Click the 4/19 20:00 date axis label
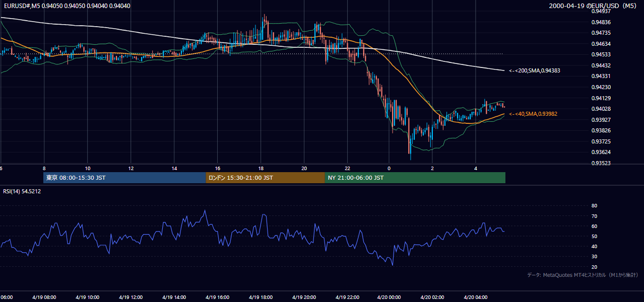The image size is (644, 302). pyautogui.click(x=304, y=297)
